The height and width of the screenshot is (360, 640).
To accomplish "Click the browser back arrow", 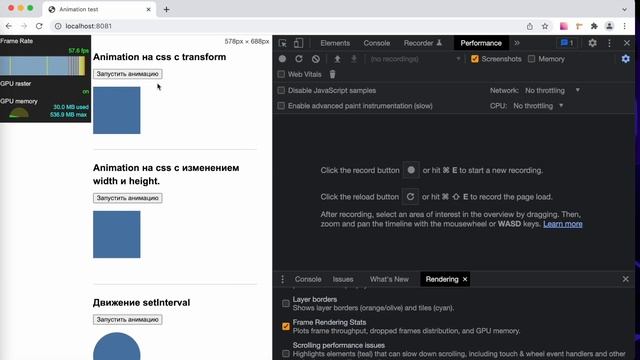I will (9, 26).
